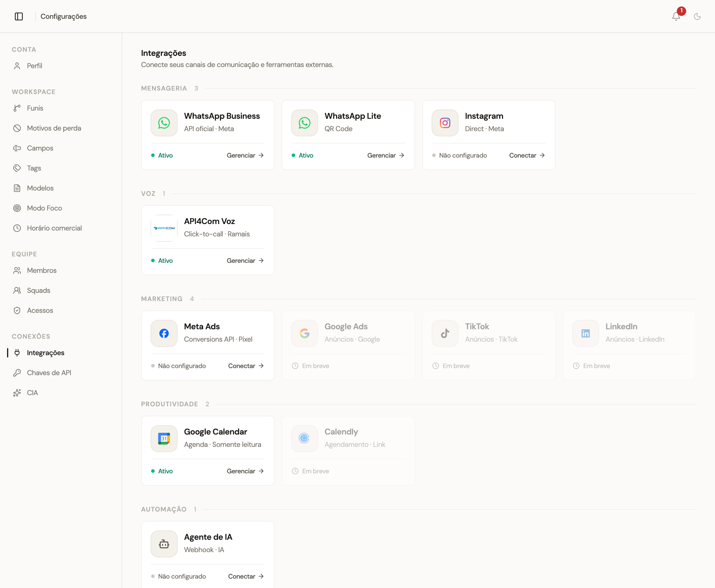The image size is (715, 588).
Task: Click Gerenciar on WhatsApp Lite card
Action: (386, 156)
